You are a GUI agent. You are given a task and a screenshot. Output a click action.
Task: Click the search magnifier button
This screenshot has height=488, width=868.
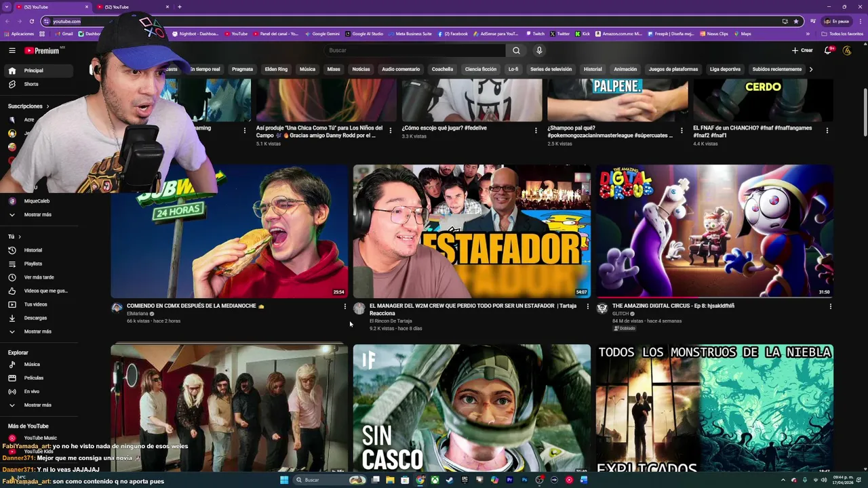tap(516, 50)
